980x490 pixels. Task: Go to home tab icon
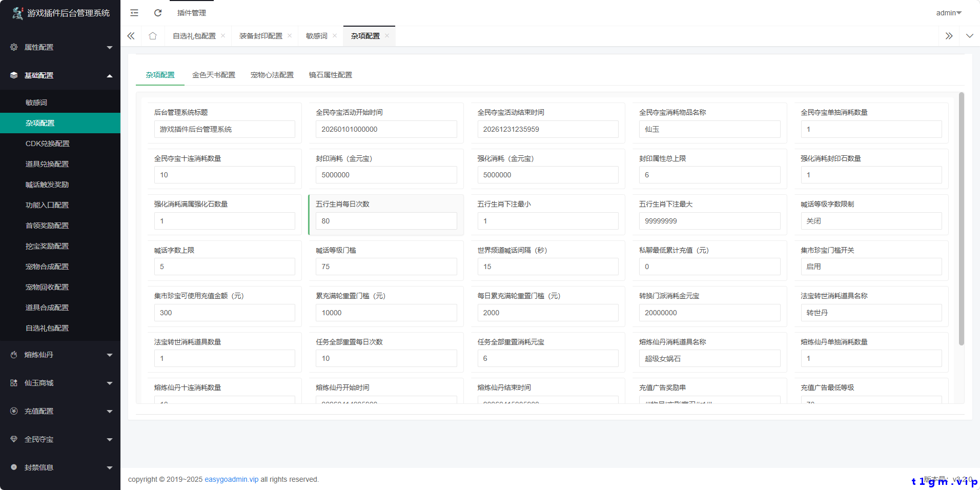pyautogui.click(x=153, y=36)
